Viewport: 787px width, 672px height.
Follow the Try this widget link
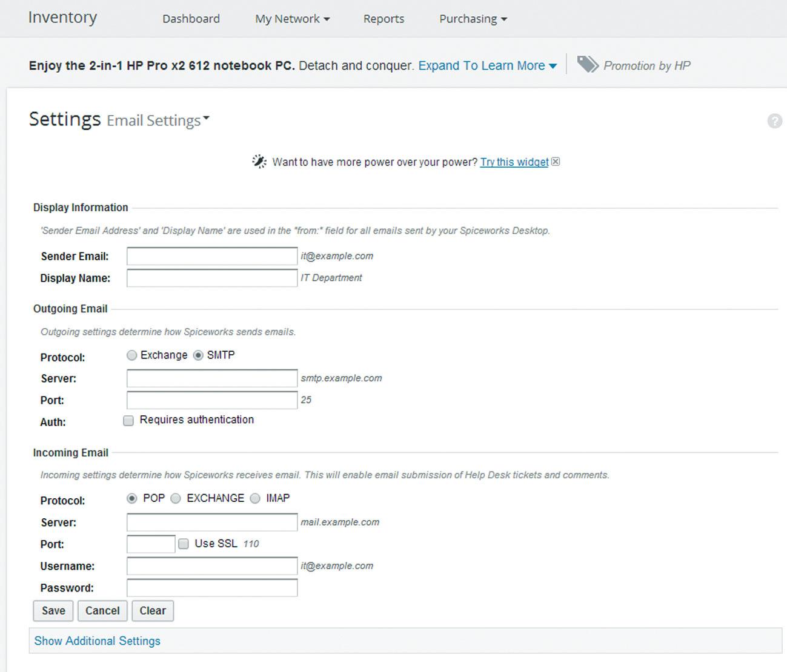[514, 162]
